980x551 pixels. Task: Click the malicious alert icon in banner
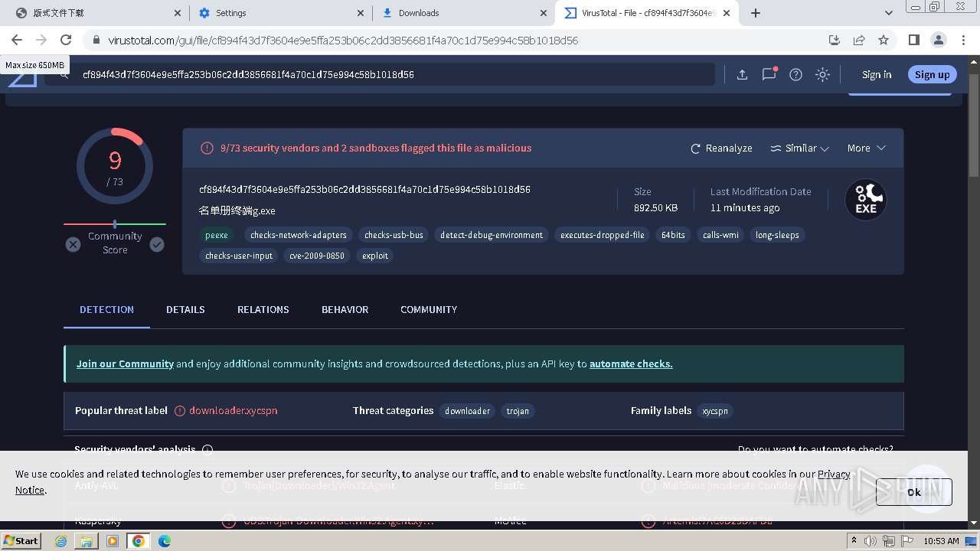[207, 148]
